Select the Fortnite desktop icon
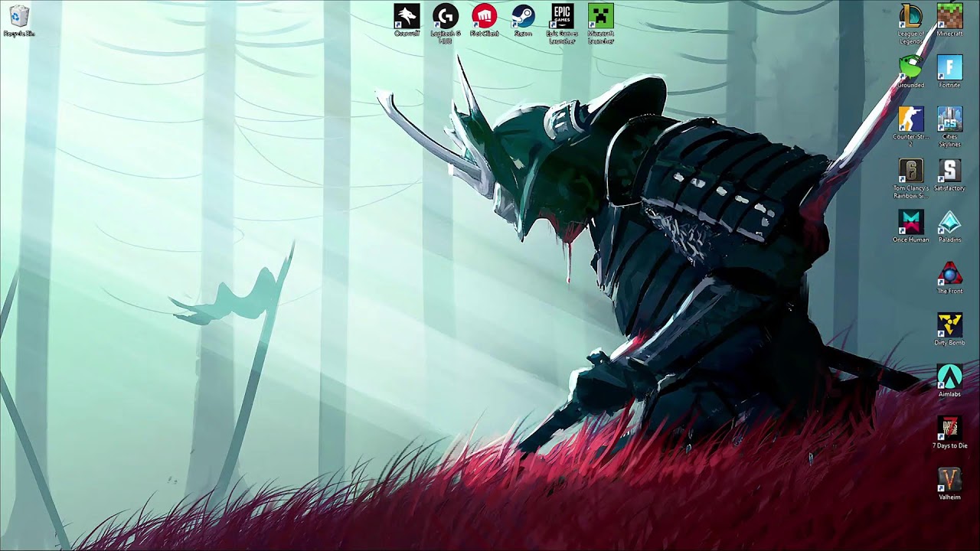 point(949,68)
